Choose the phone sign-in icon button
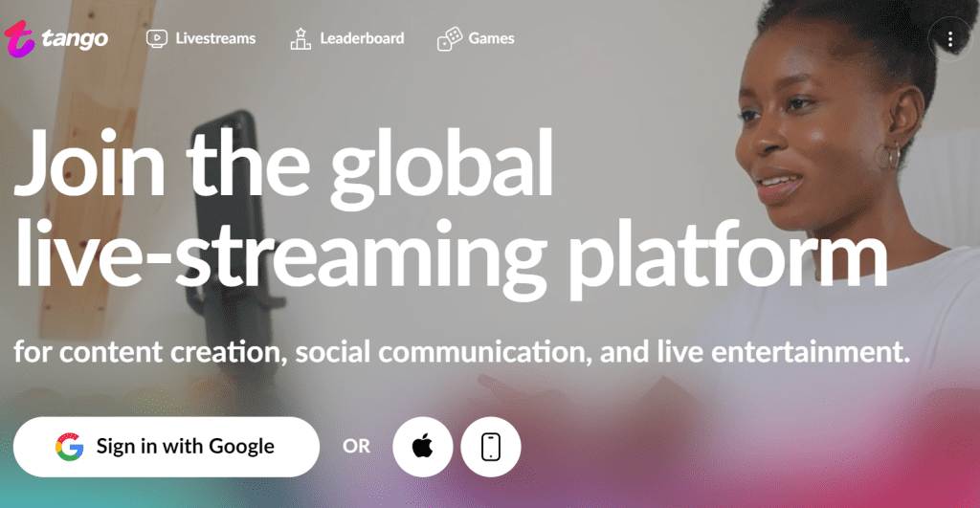 point(491,447)
